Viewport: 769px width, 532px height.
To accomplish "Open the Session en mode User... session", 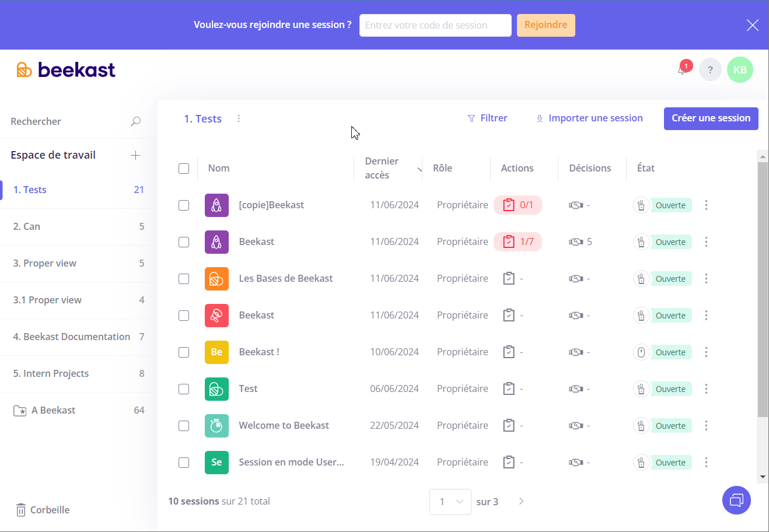I will (x=292, y=463).
